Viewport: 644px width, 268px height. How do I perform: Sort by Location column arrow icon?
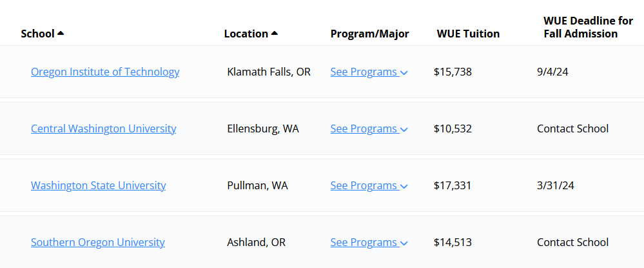(275, 34)
